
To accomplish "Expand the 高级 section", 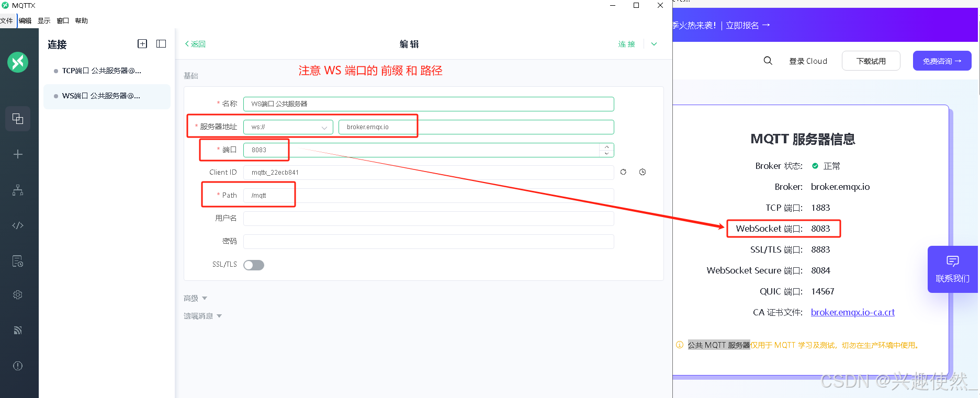I will [x=195, y=298].
